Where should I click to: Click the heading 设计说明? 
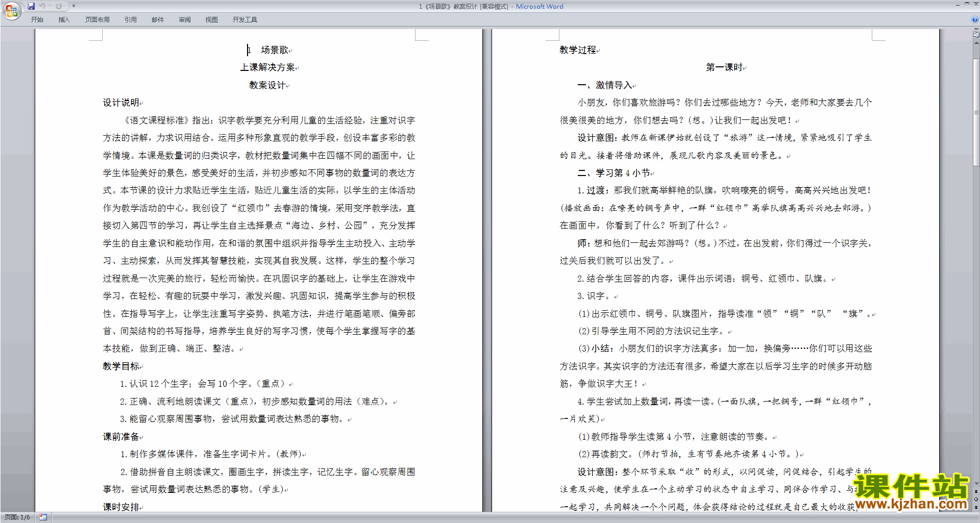[x=121, y=103]
